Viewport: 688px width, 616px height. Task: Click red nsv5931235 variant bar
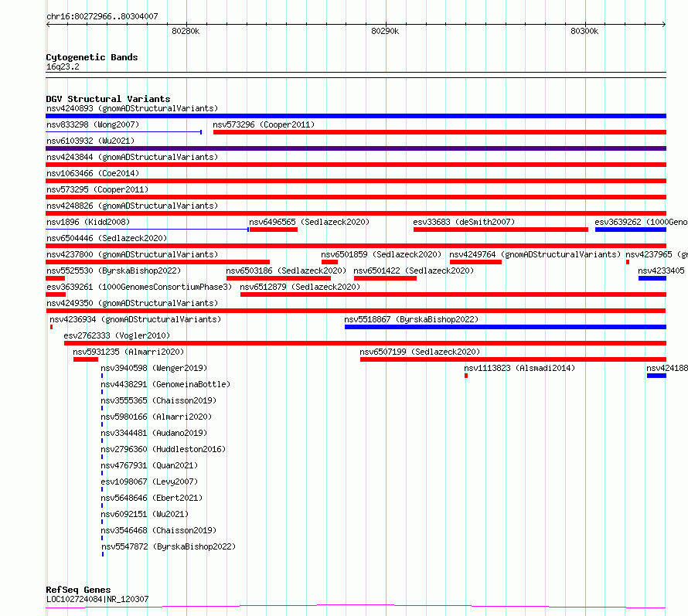[86, 359]
